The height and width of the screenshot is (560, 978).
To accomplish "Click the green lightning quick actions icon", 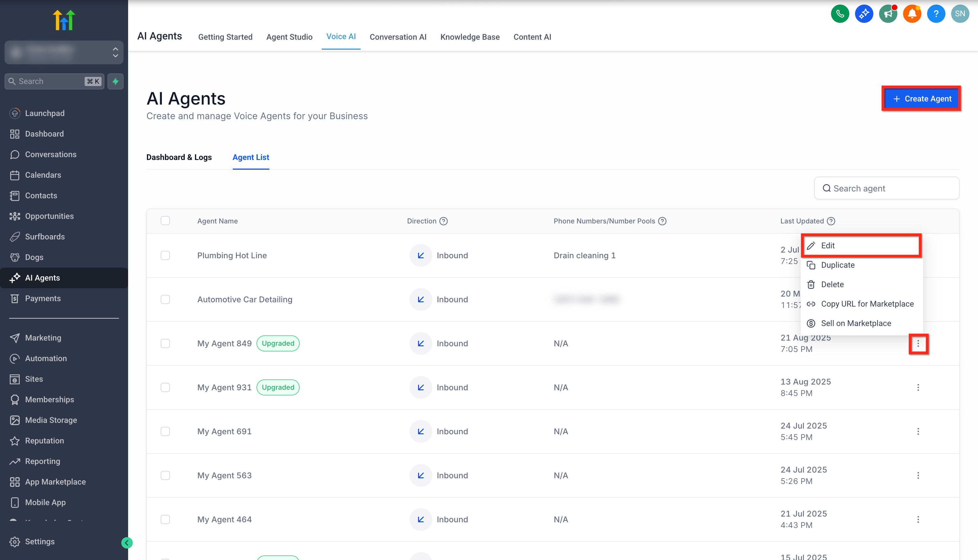I will (116, 81).
